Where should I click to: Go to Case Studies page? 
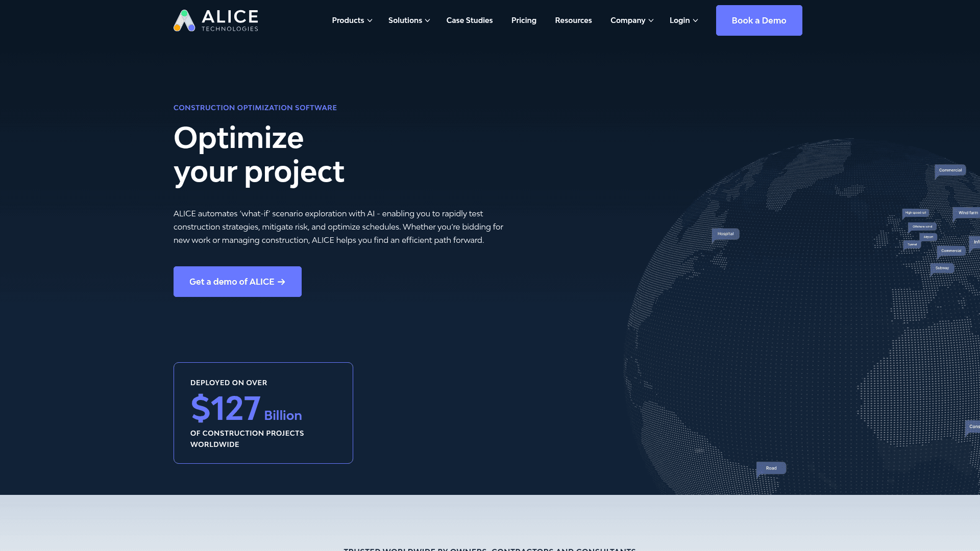coord(470,20)
